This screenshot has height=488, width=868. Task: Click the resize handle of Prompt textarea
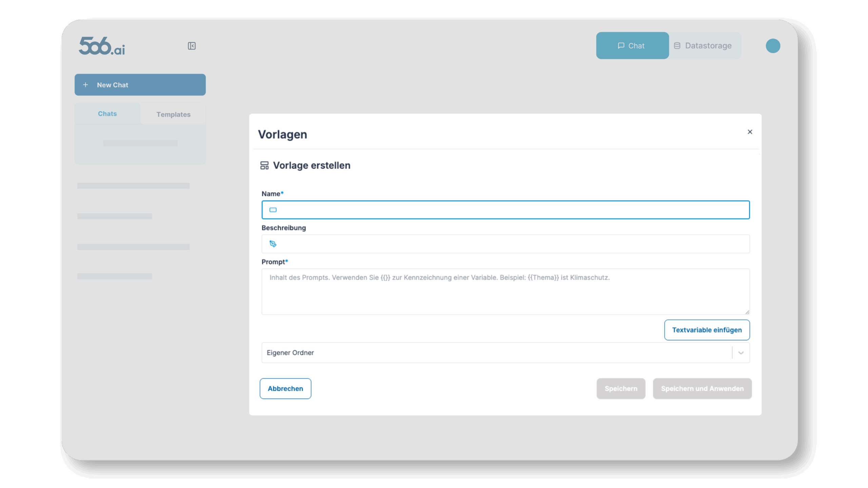click(x=747, y=312)
